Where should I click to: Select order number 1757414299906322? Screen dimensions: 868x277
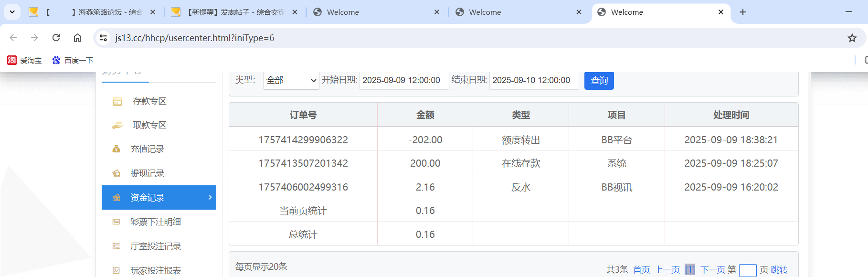tap(303, 140)
